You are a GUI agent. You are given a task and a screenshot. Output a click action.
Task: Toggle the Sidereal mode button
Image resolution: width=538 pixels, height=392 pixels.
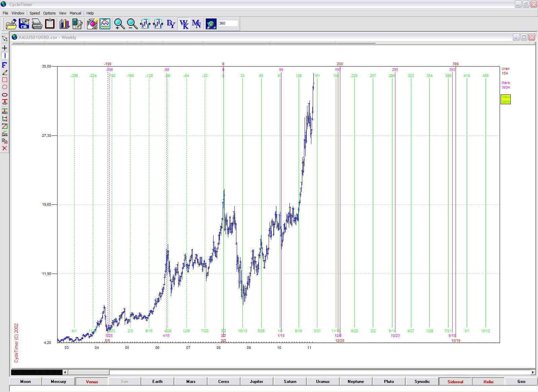point(455,382)
